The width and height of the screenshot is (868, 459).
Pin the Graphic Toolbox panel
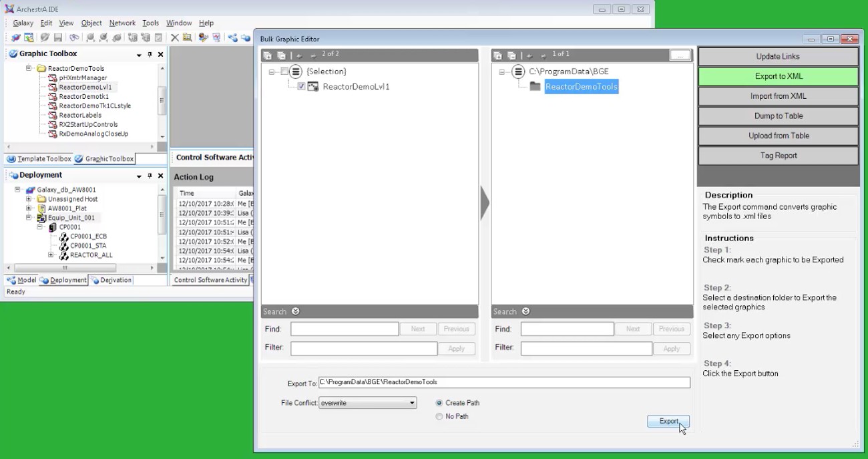[x=150, y=55]
